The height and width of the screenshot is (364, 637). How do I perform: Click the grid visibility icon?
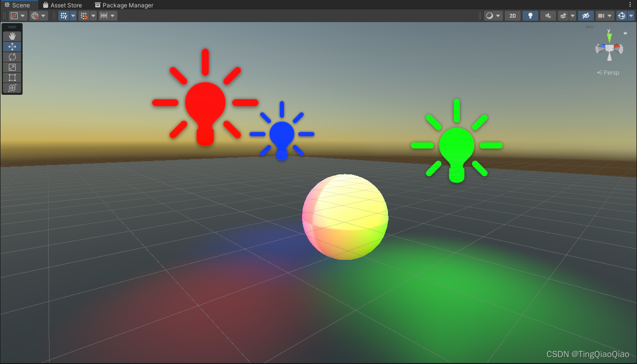tap(64, 15)
